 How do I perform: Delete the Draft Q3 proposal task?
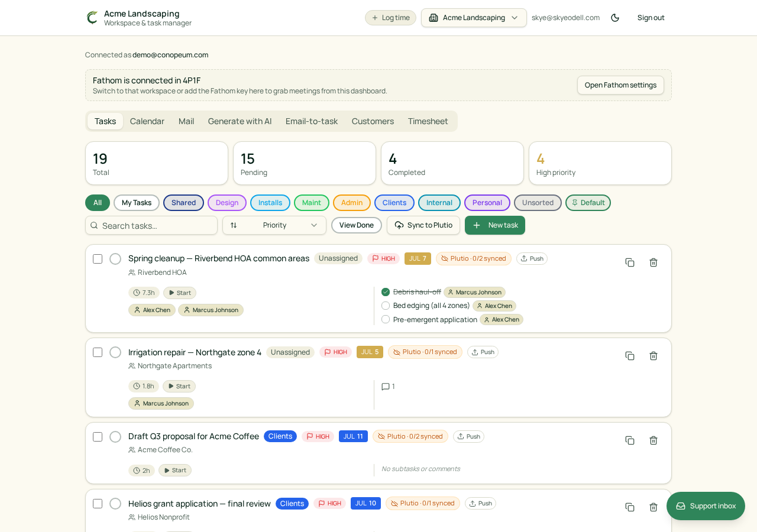pos(654,440)
